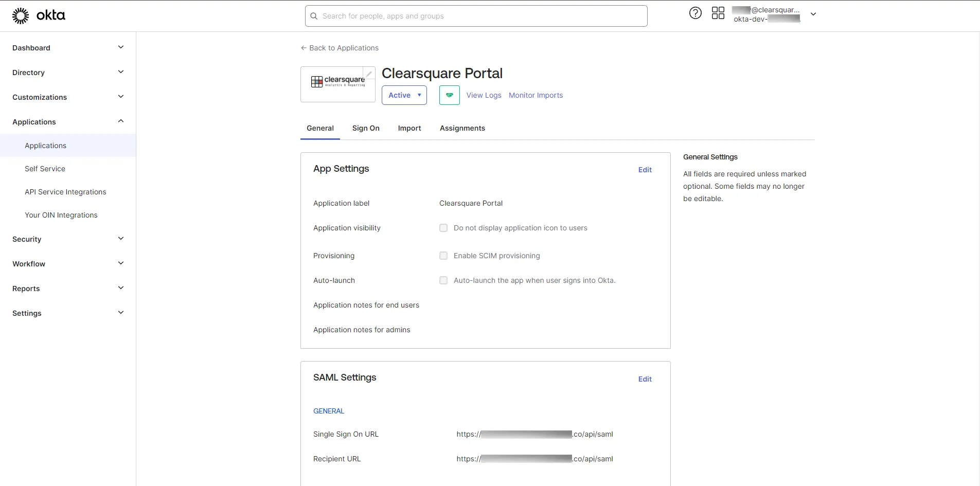Image resolution: width=980 pixels, height=486 pixels.
Task: Expand the Reports sidebar section
Action: coord(68,289)
